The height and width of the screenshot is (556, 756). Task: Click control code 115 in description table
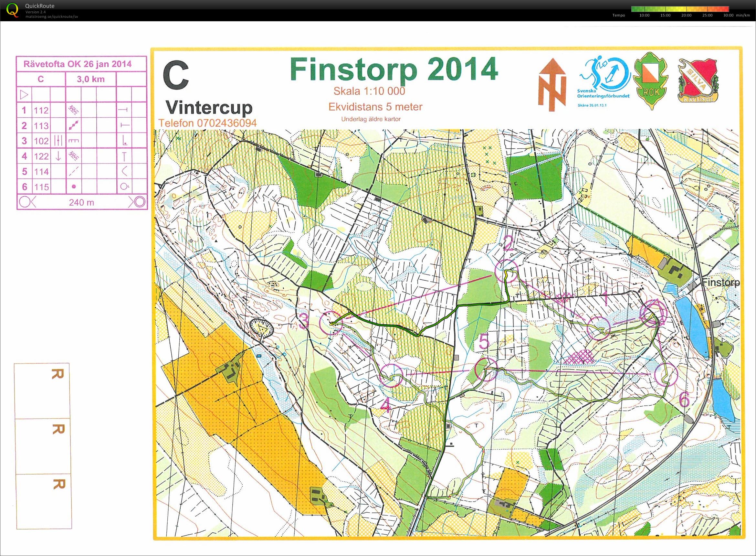point(41,187)
